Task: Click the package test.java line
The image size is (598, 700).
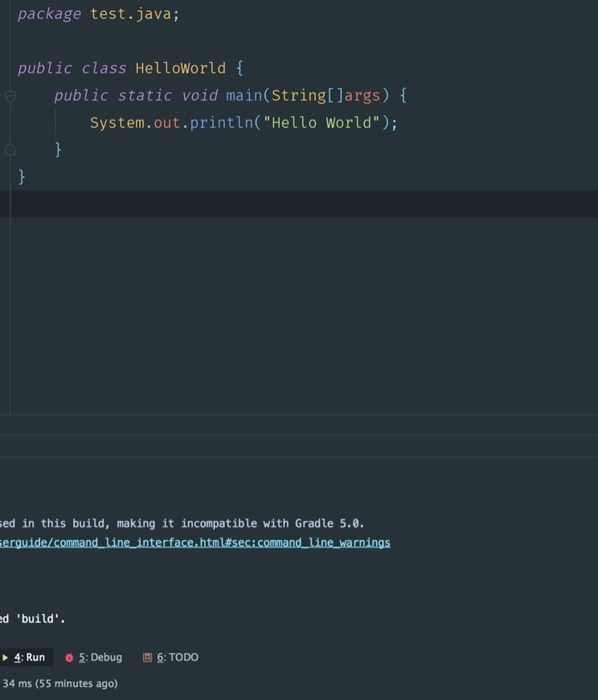Action: coord(98,14)
